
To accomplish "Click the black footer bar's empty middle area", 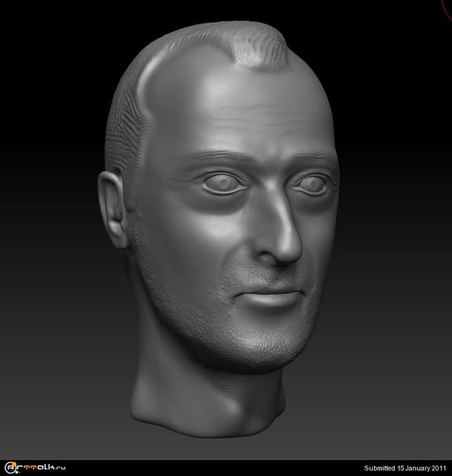I will 209,468.
